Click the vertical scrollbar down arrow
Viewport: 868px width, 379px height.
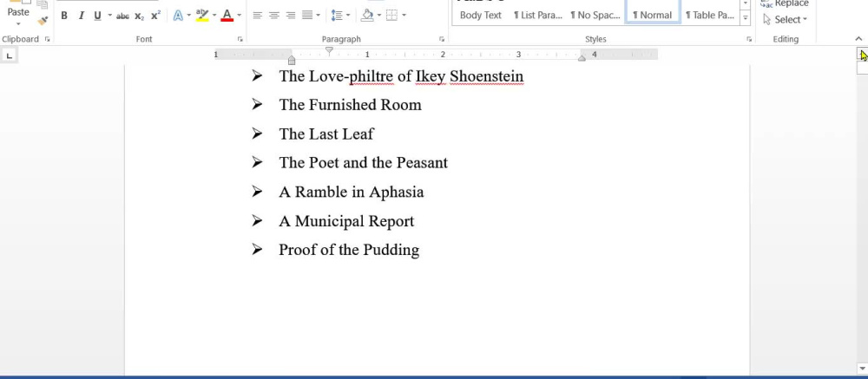[x=862, y=368]
